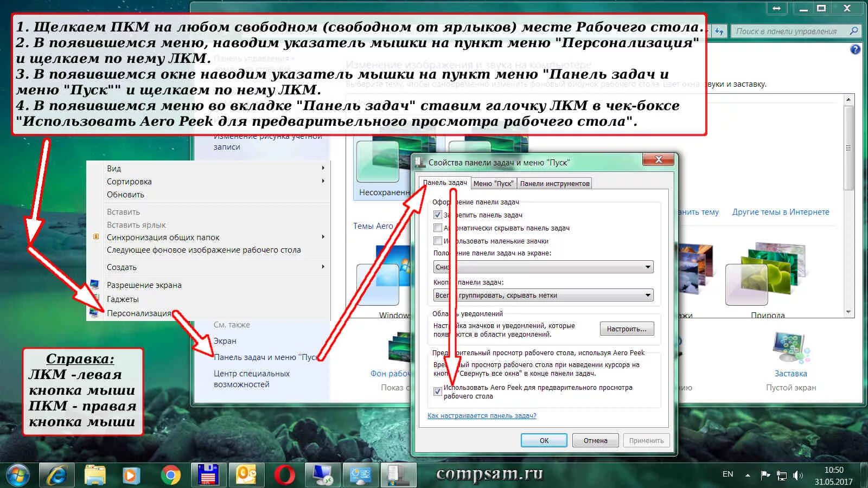Show hidden tray icons arrow
The image size is (868, 488).
click(748, 476)
